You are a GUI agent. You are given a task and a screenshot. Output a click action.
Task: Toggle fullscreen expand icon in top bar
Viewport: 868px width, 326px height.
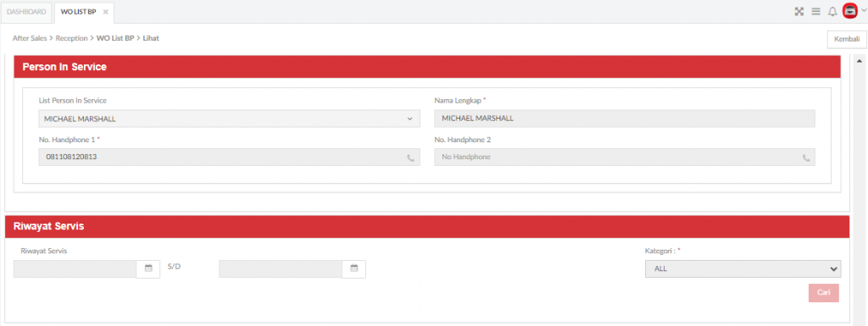(798, 12)
